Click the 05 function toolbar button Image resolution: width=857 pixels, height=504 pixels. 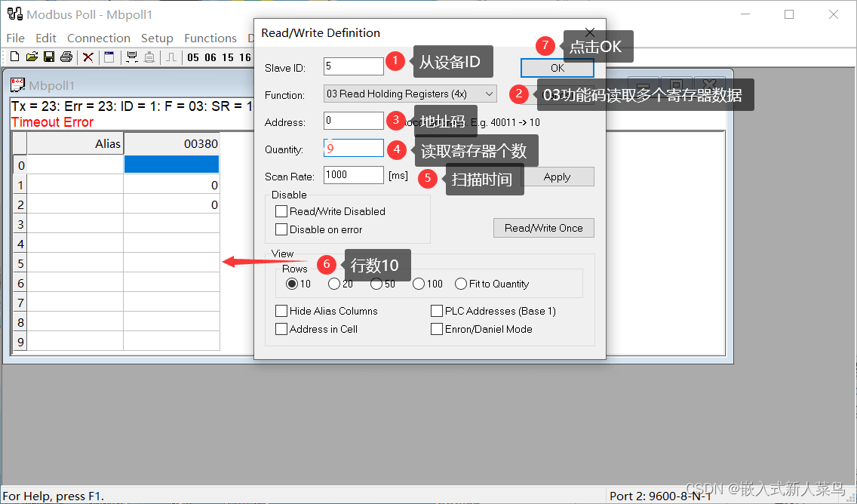coord(193,57)
